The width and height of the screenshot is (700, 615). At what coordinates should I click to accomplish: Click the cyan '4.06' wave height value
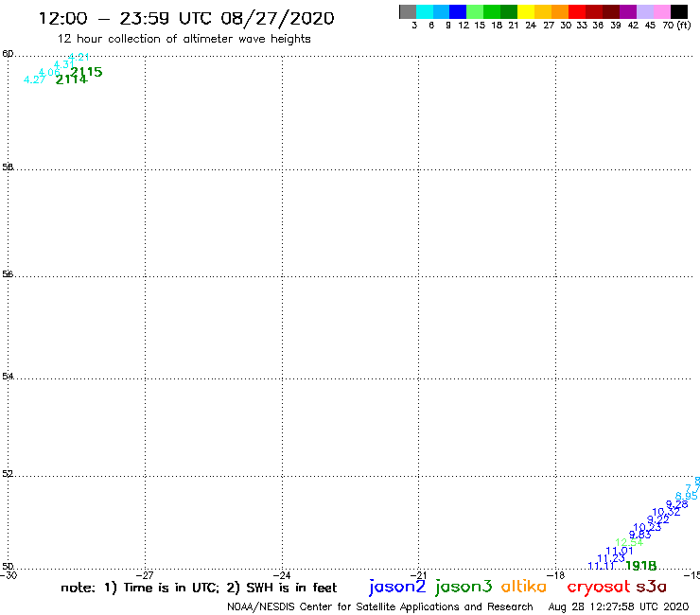tap(49, 72)
